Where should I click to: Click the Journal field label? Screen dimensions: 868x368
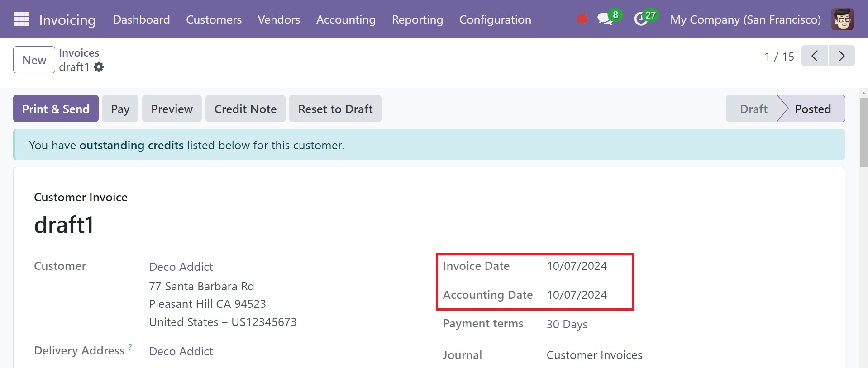(x=462, y=355)
